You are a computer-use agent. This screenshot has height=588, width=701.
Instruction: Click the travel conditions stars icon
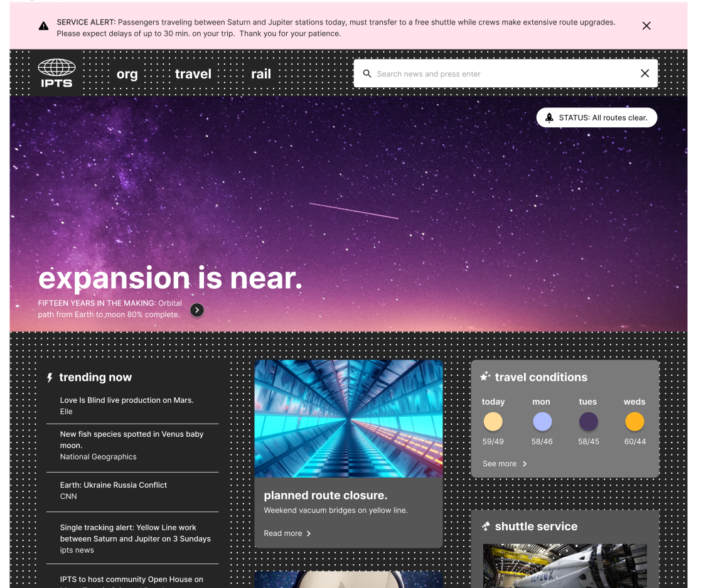click(x=485, y=377)
